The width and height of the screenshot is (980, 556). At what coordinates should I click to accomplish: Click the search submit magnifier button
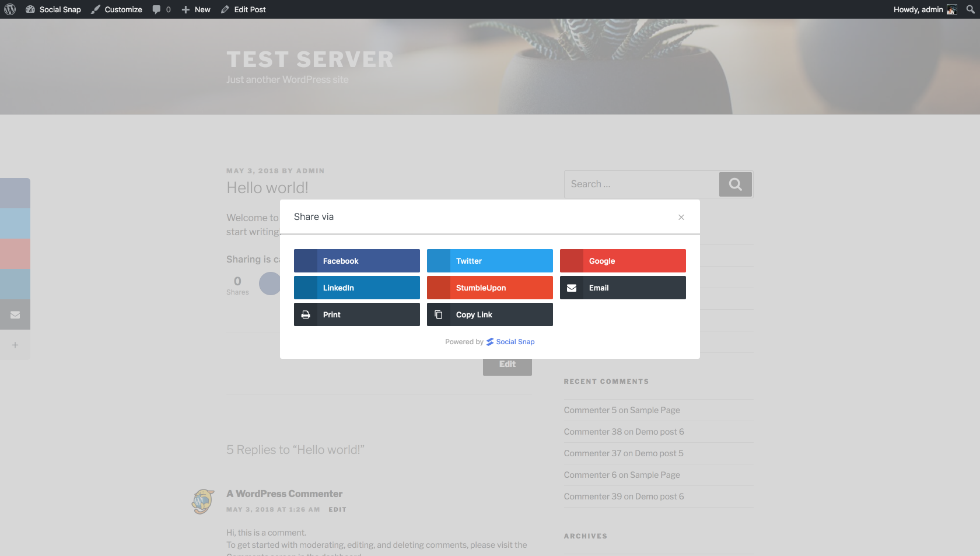click(x=736, y=184)
